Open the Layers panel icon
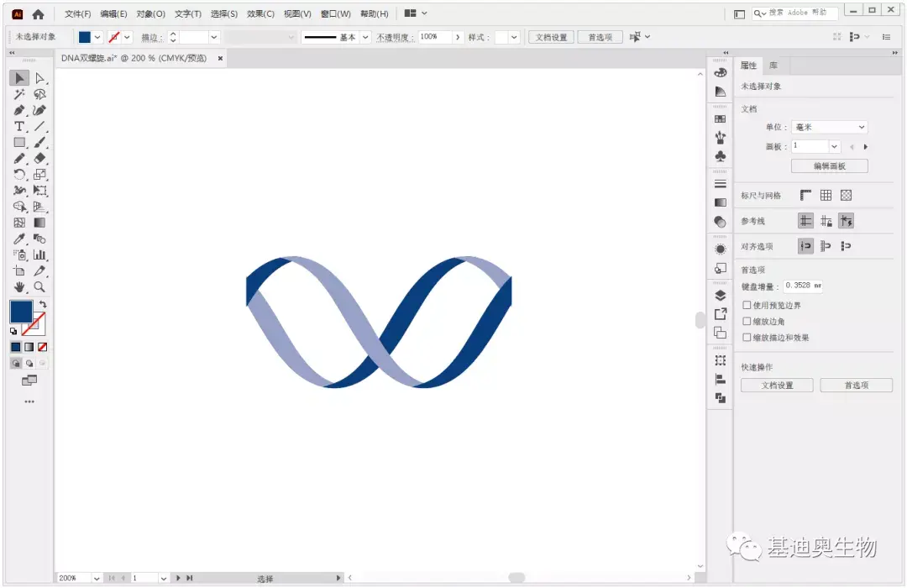This screenshot has width=907, height=588. [721, 296]
